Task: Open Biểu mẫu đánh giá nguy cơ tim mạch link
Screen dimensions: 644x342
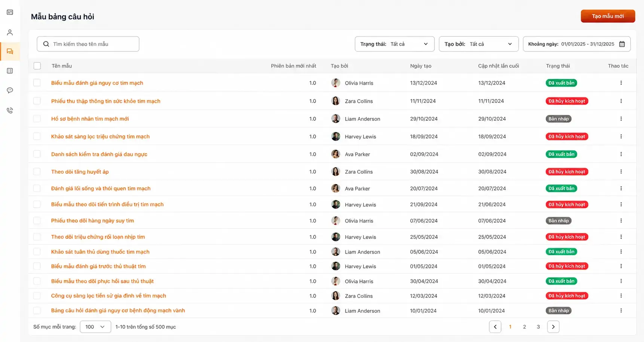Action: click(97, 83)
